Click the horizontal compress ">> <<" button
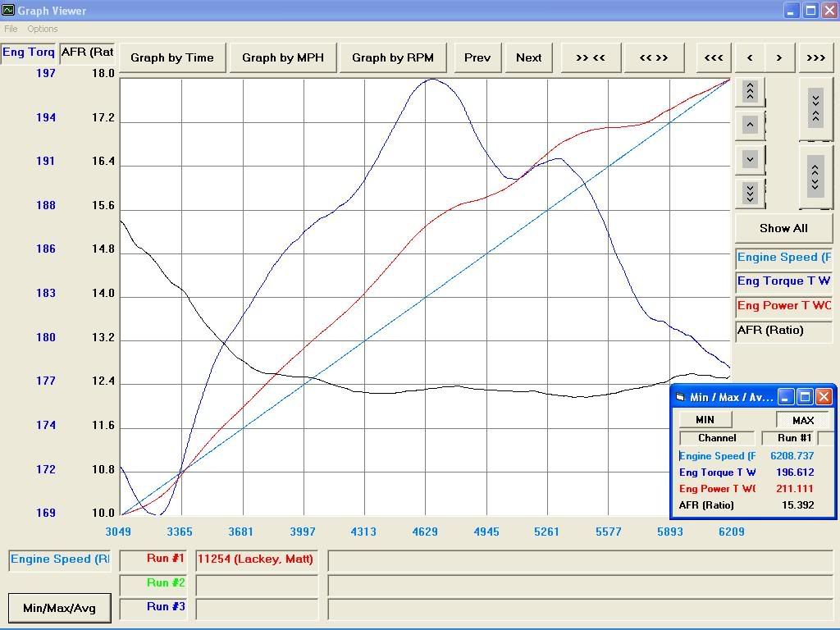 590,57
